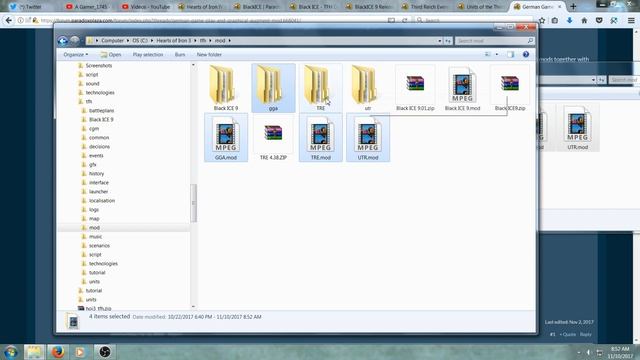Click browser search box
Viewport: 640px width, 360px height.
(x=473, y=20)
